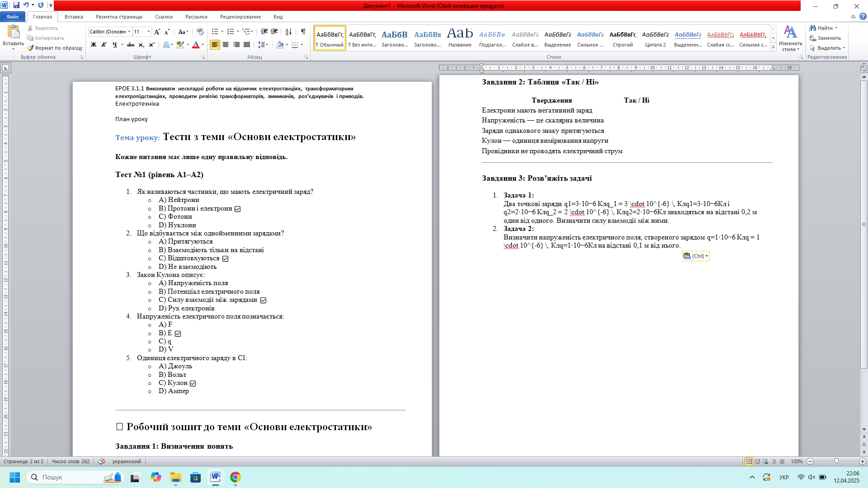Click the Save icon in quick access
The image size is (868, 488).
16,5
